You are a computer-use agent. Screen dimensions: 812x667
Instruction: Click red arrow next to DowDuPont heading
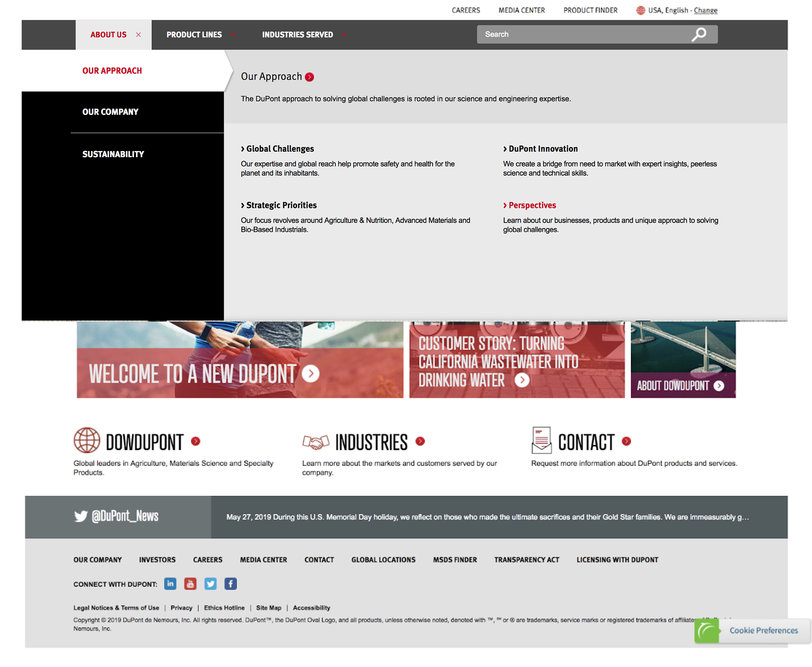[x=195, y=441]
